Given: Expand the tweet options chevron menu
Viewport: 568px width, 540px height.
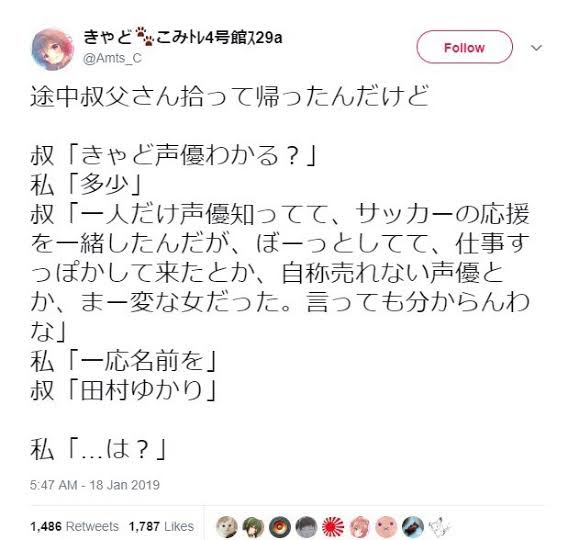Looking at the screenshot, I should tap(536, 48).
